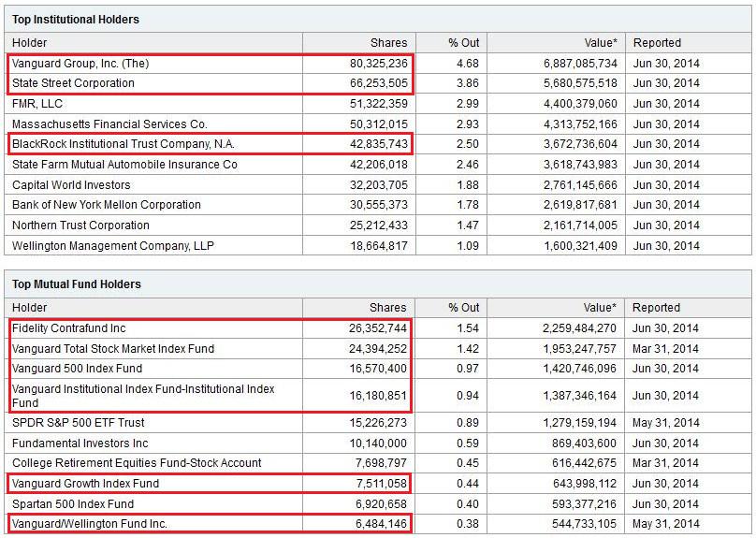Select Vanguard/Wellington shares 6,484,146
The image size is (756, 538).
tap(382, 524)
